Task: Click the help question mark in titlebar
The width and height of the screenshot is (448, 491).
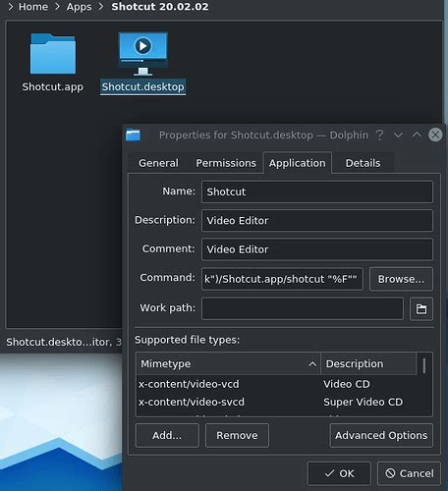Action: (x=379, y=135)
